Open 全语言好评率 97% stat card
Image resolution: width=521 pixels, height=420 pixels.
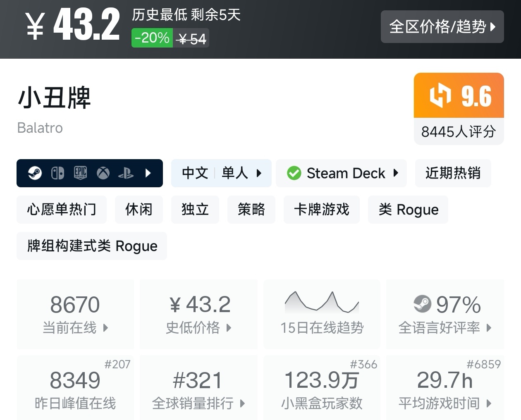point(445,314)
